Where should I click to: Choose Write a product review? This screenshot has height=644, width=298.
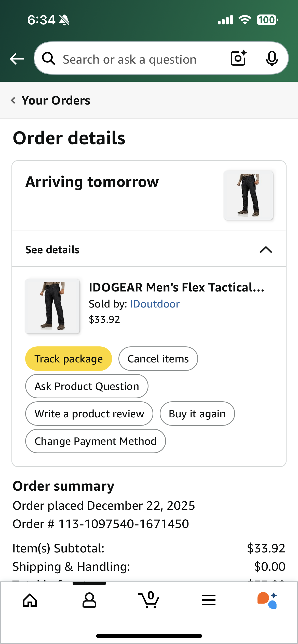tap(89, 414)
